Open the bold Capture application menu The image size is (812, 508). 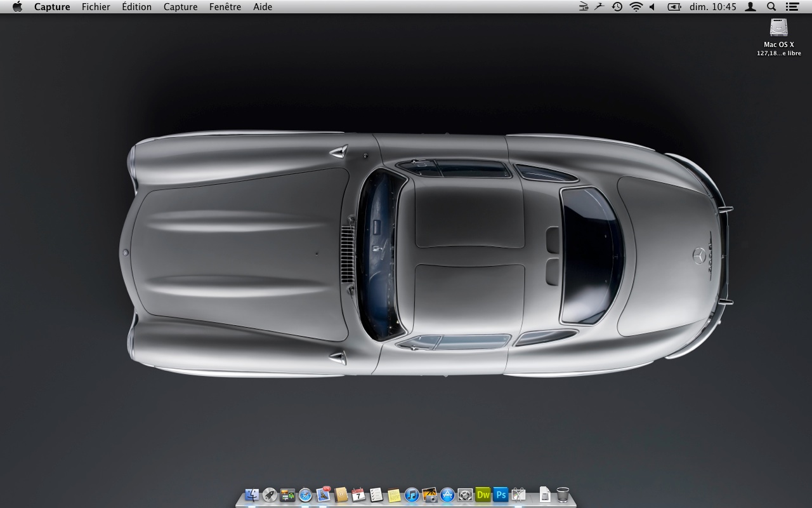click(x=52, y=7)
